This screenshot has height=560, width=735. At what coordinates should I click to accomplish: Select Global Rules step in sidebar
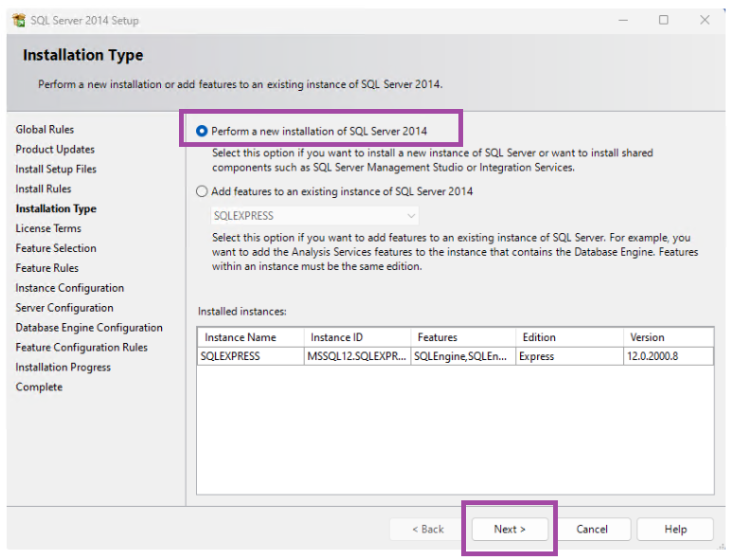45,130
